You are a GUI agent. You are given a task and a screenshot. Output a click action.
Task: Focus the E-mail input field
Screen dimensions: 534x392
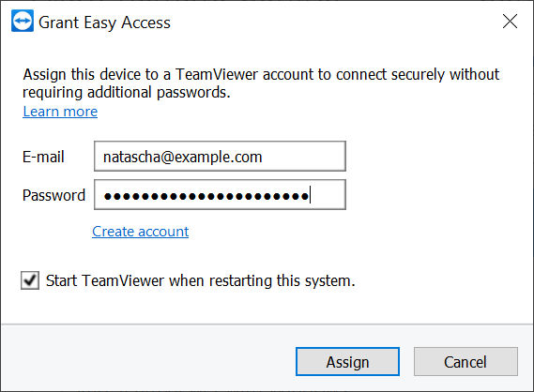click(x=220, y=157)
